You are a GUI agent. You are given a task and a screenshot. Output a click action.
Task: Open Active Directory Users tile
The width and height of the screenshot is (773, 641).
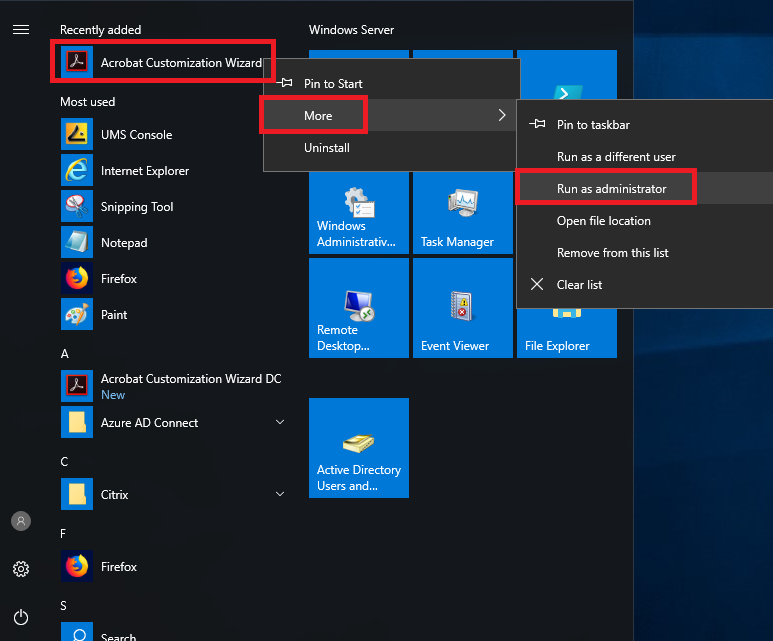pos(358,447)
